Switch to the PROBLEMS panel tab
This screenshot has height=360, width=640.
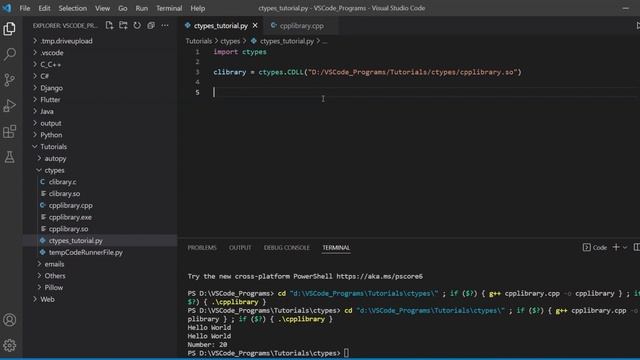pyautogui.click(x=202, y=248)
